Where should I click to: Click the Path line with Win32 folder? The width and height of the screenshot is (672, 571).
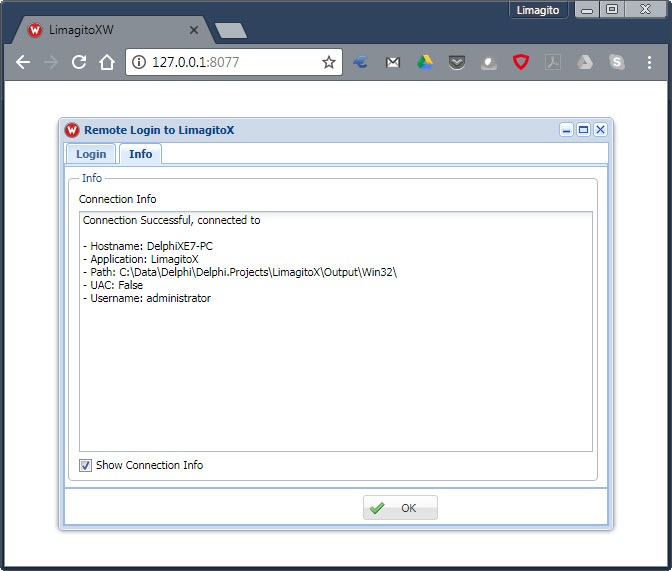coord(240,272)
